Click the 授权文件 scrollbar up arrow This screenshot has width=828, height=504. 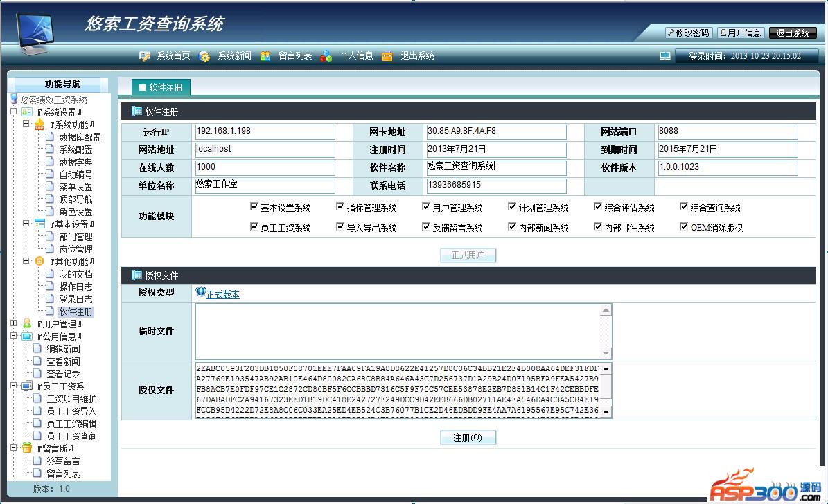click(606, 369)
